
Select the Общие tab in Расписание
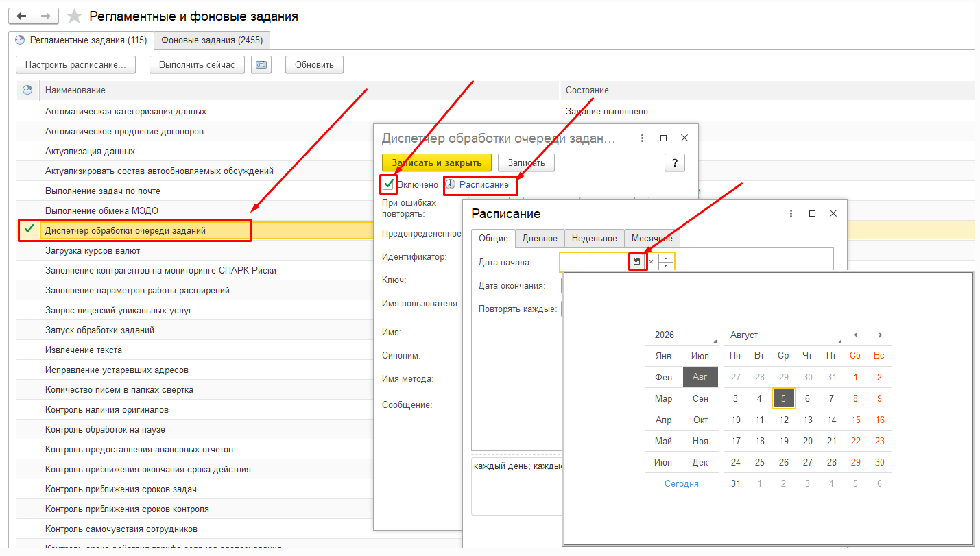point(493,238)
